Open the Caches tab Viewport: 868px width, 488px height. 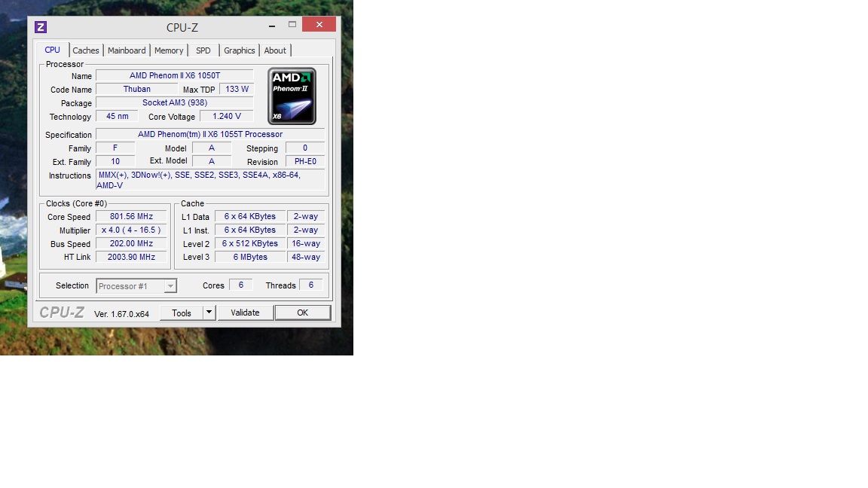(86, 50)
